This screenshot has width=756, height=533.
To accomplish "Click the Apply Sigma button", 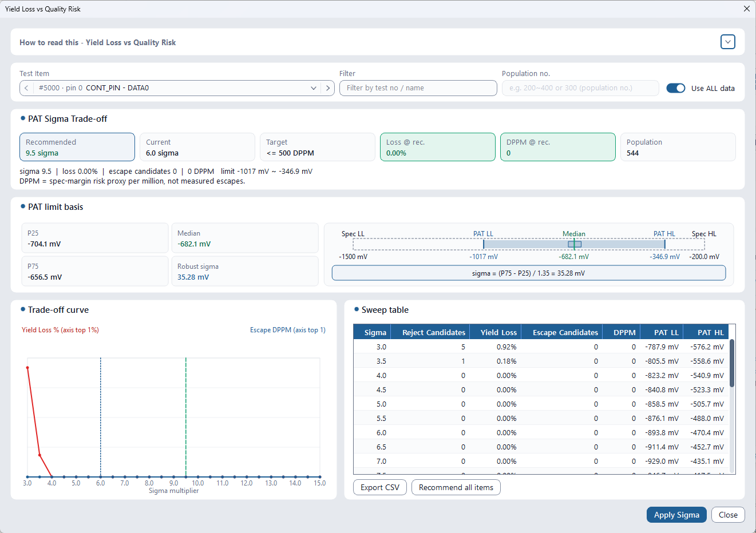I will (x=676, y=515).
